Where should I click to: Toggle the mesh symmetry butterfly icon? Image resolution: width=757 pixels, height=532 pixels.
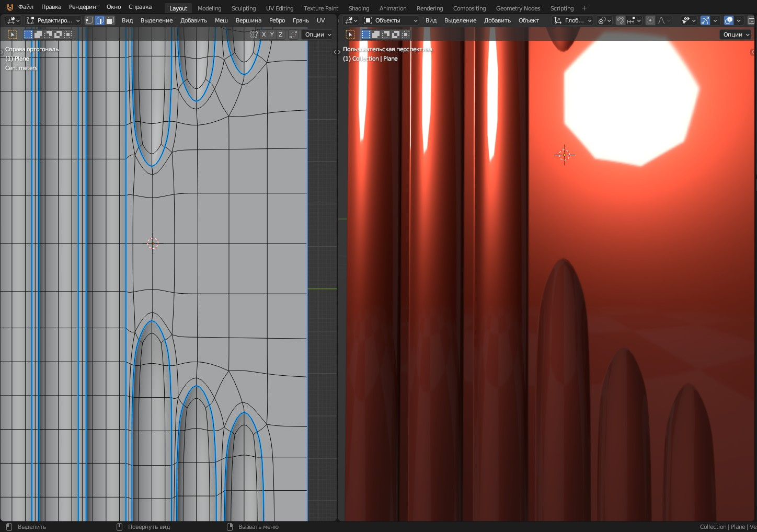pyautogui.click(x=254, y=34)
